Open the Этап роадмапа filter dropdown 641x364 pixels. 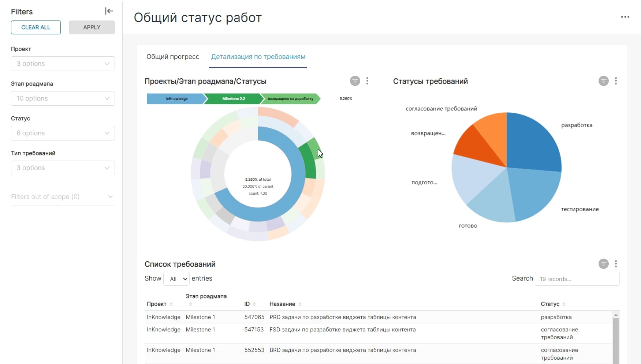pos(63,98)
